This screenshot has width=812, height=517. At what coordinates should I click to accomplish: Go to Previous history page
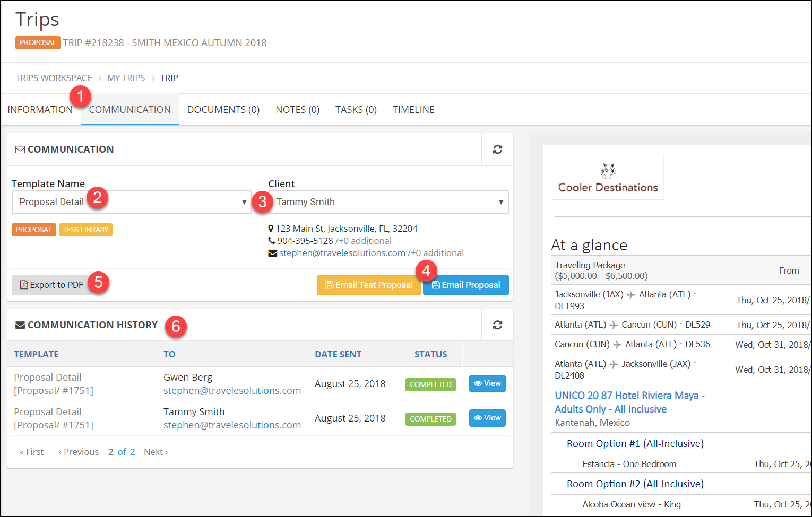[79, 452]
